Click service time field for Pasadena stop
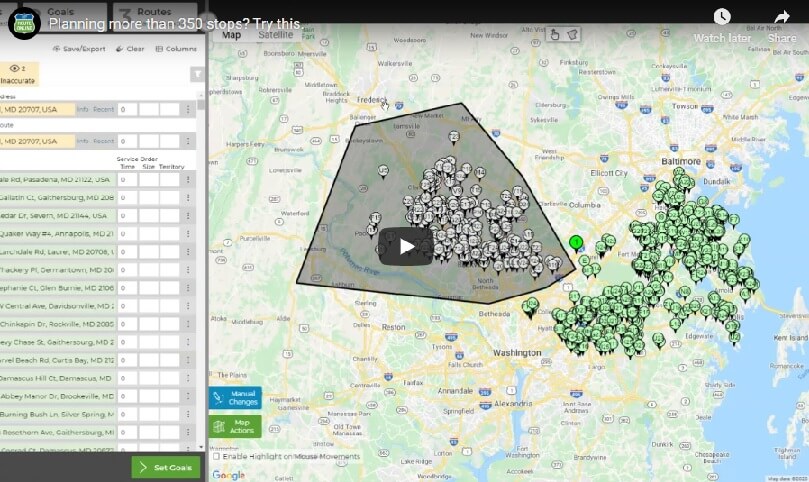Screen dimensions: 809x482 pyautogui.click(x=127, y=180)
